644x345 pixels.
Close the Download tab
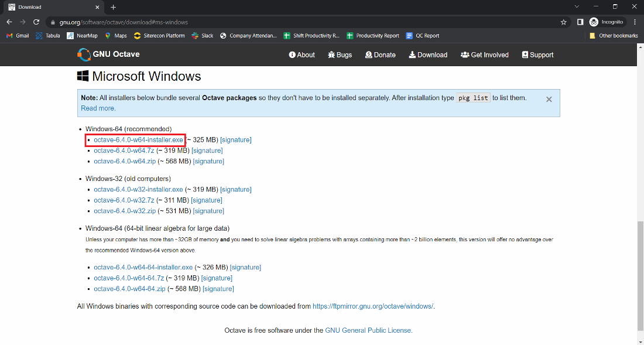pyautogui.click(x=97, y=7)
